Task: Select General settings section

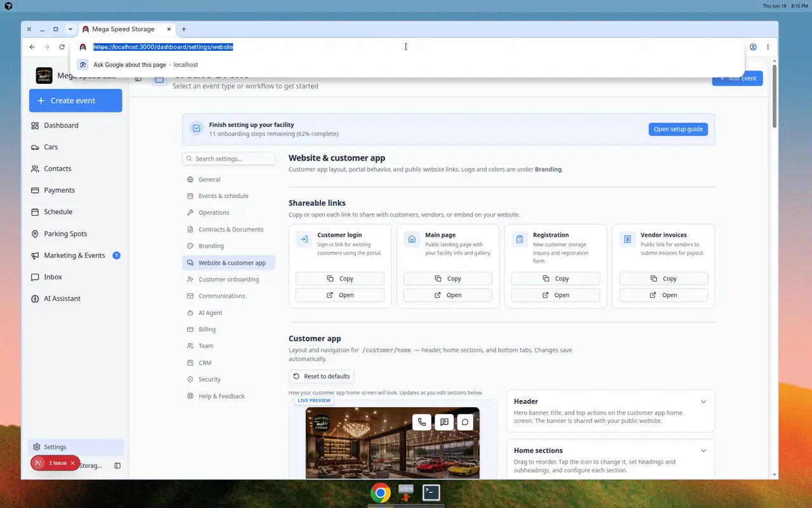Action: (x=228, y=179)
